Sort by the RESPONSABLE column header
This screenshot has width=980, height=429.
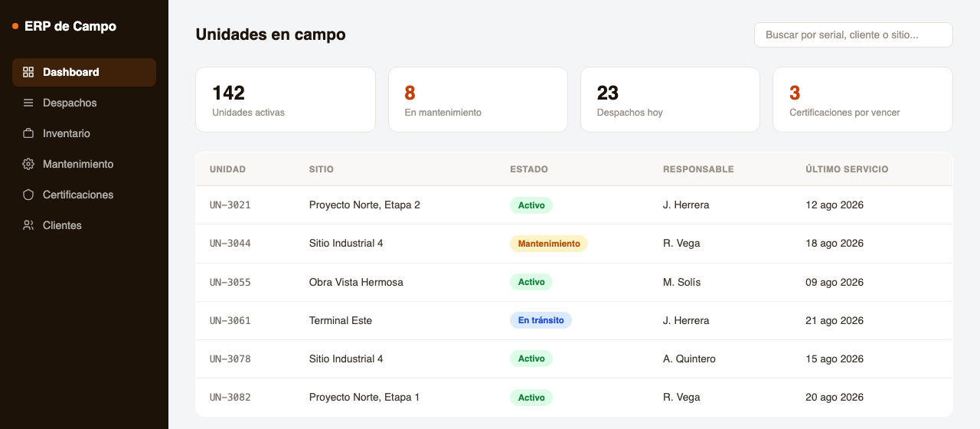698,169
